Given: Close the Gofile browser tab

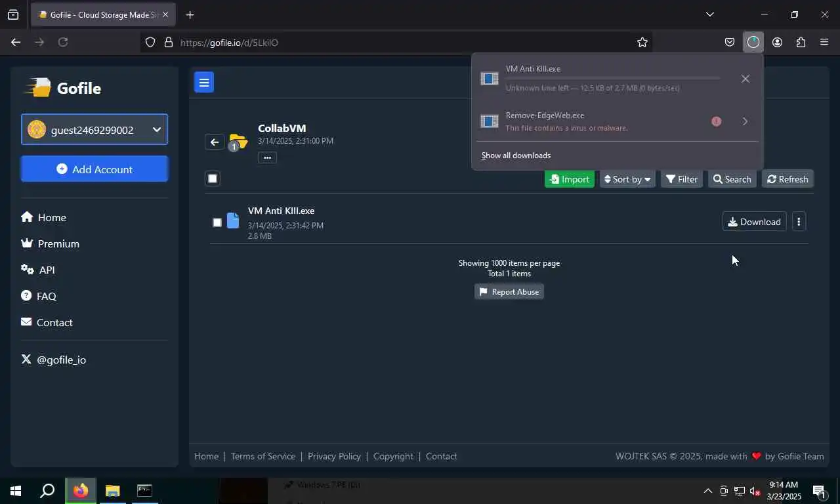Looking at the screenshot, I should click(165, 14).
